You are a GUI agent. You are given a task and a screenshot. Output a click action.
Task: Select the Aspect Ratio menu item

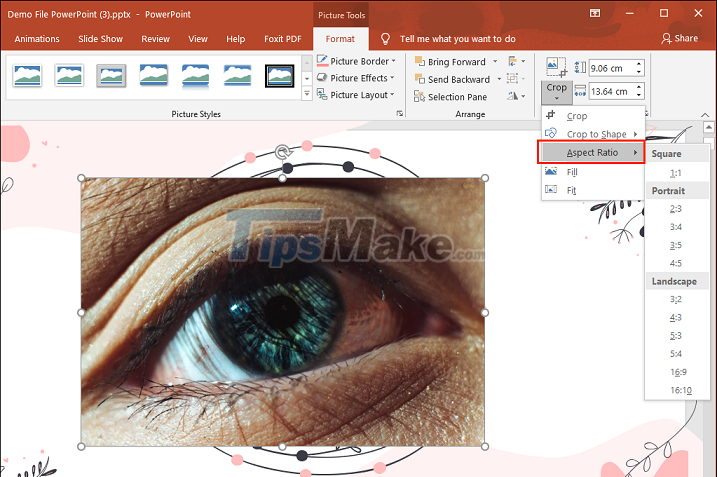(592, 153)
